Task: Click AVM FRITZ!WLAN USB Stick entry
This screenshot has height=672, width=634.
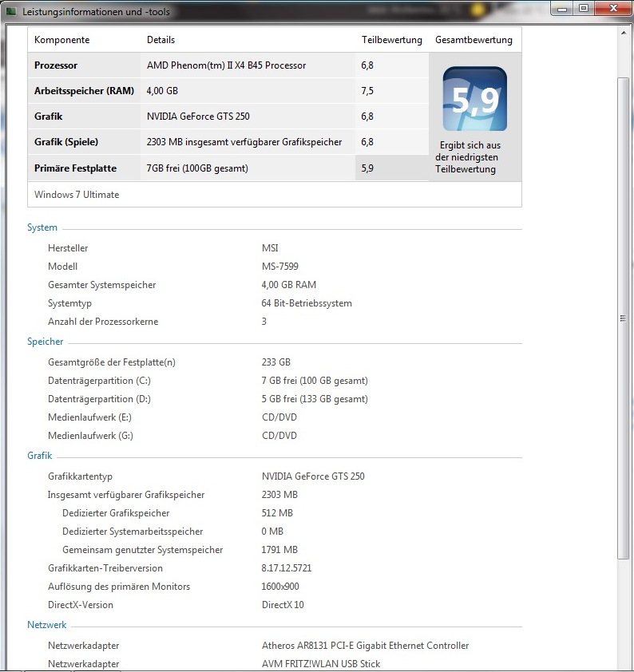Action: [x=321, y=664]
